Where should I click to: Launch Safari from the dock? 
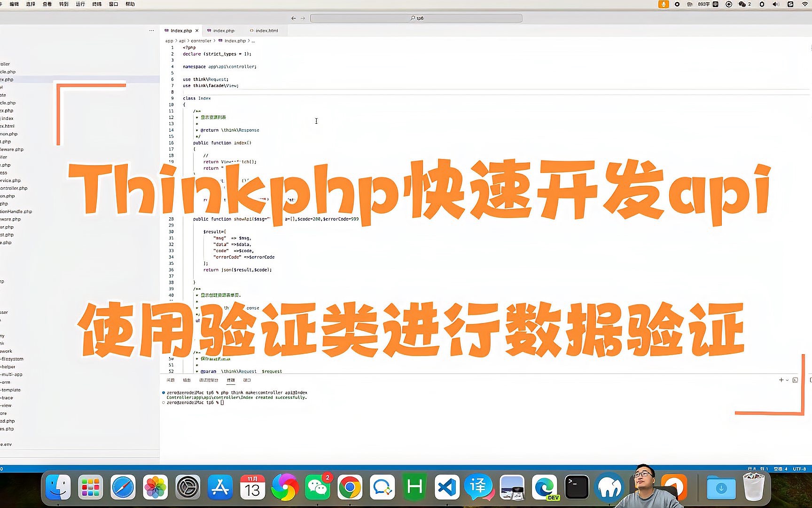[123, 487]
